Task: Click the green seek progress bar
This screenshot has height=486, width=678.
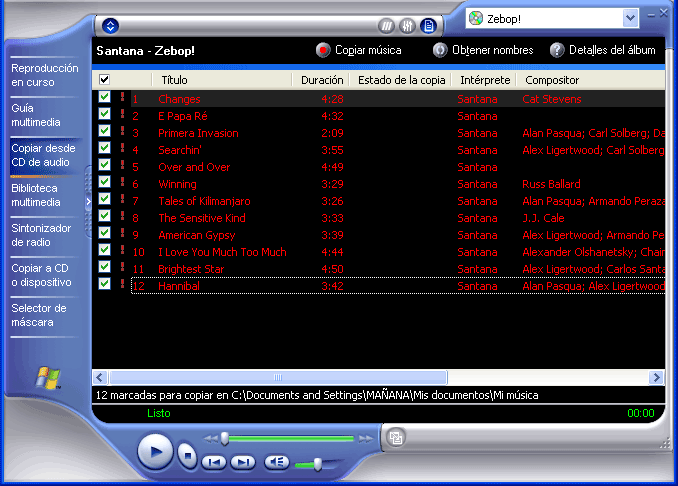Action: click(291, 439)
